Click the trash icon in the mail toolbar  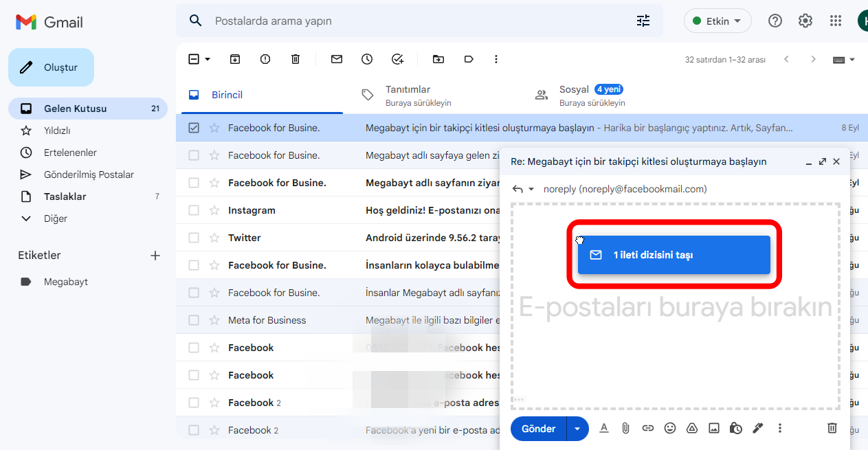tap(296, 60)
